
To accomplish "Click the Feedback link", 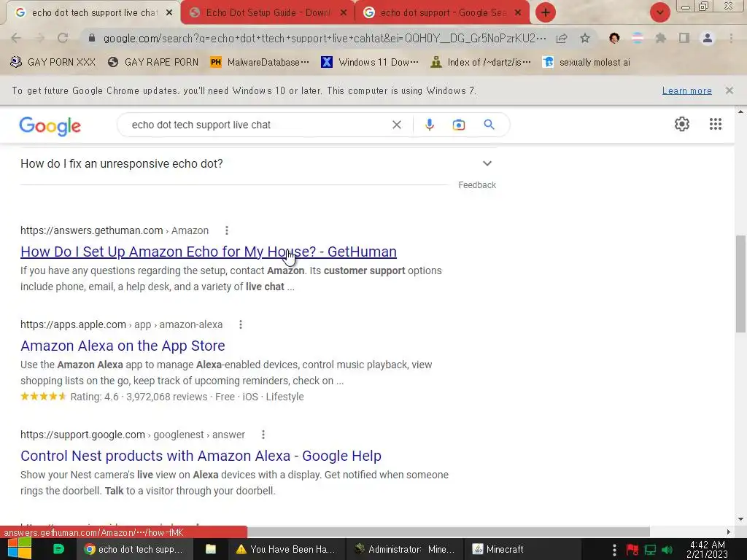I will click(477, 185).
